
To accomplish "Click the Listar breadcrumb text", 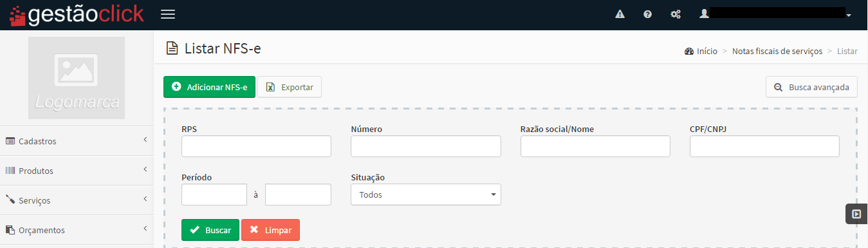I will point(847,51).
